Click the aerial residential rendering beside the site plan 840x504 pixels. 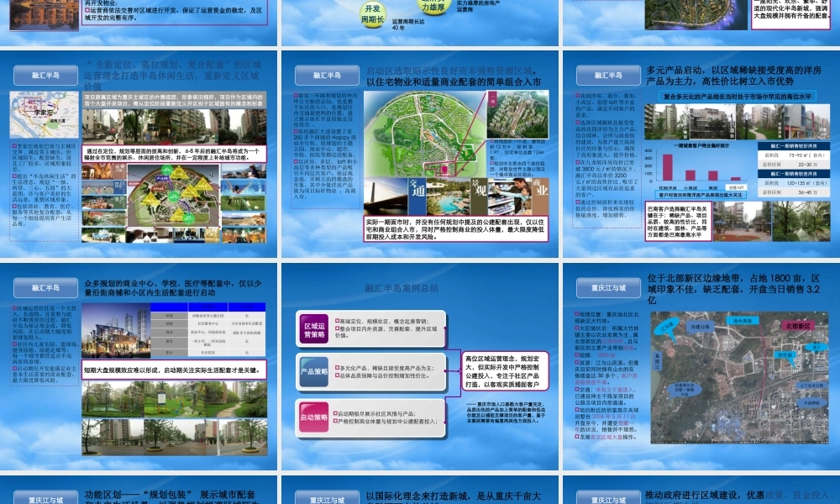pos(518,114)
